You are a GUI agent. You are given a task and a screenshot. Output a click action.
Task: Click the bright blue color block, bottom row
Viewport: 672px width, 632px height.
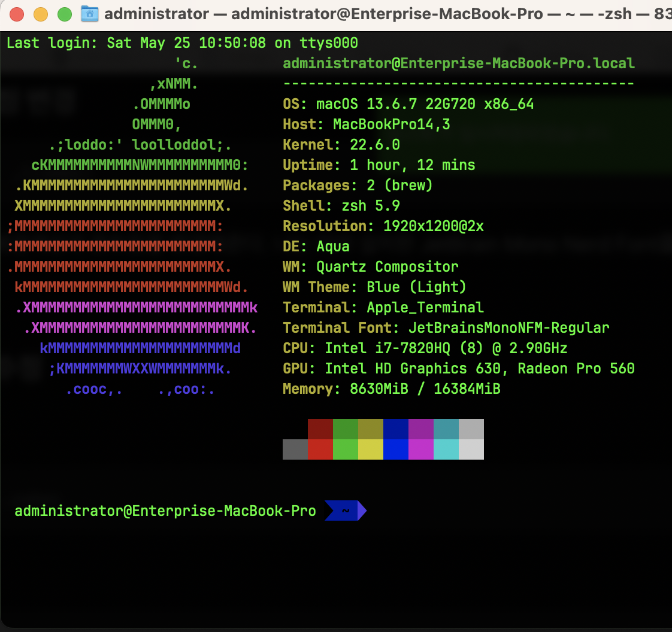[x=395, y=449]
